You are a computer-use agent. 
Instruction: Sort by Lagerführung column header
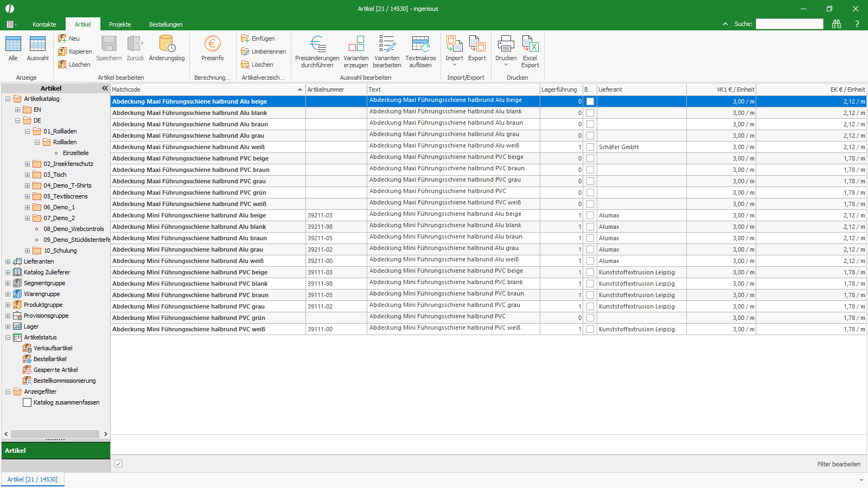tap(561, 89)
